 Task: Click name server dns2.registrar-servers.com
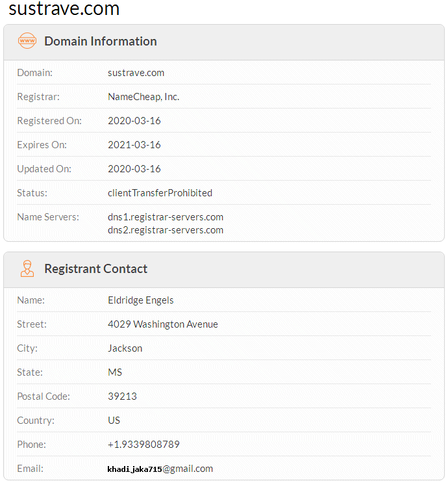point(166,230)
